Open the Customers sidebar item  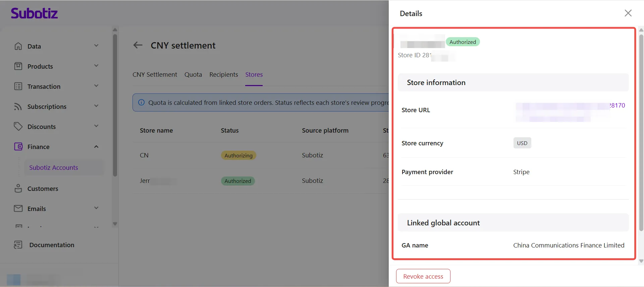[x=43, y=189]
